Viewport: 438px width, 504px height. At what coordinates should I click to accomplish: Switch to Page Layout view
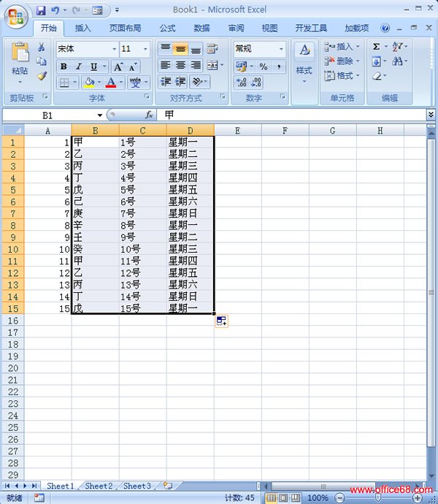(283, 498)
